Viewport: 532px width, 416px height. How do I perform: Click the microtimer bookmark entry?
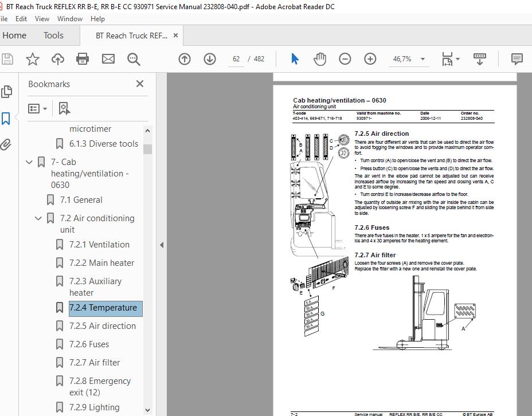tap(90, 129)
